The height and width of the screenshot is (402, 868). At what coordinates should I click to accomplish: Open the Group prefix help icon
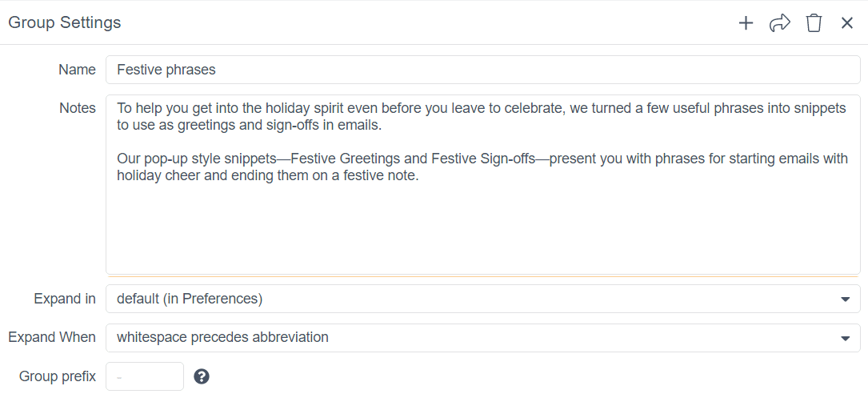(202, 377)
